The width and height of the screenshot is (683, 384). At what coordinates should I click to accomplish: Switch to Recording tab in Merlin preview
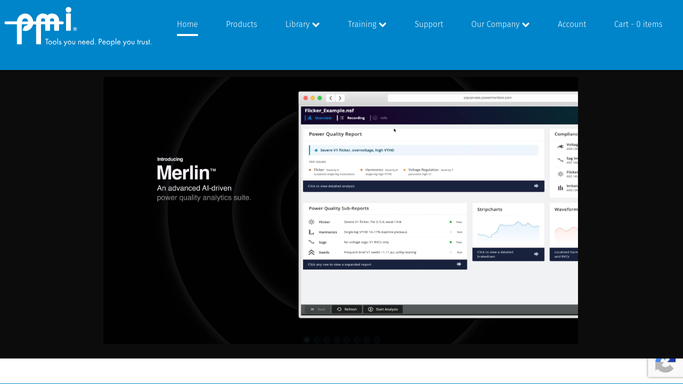[353, 118]
